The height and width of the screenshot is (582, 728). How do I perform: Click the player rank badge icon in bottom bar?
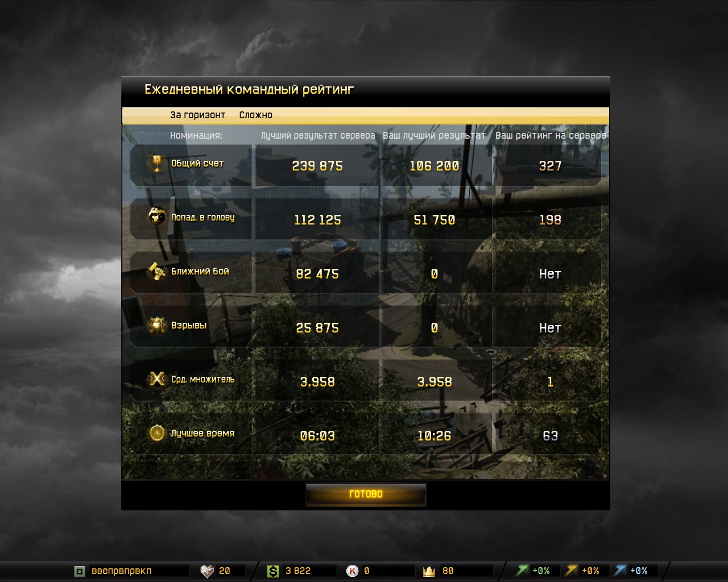pyautogui.click(x=80, y=571)
